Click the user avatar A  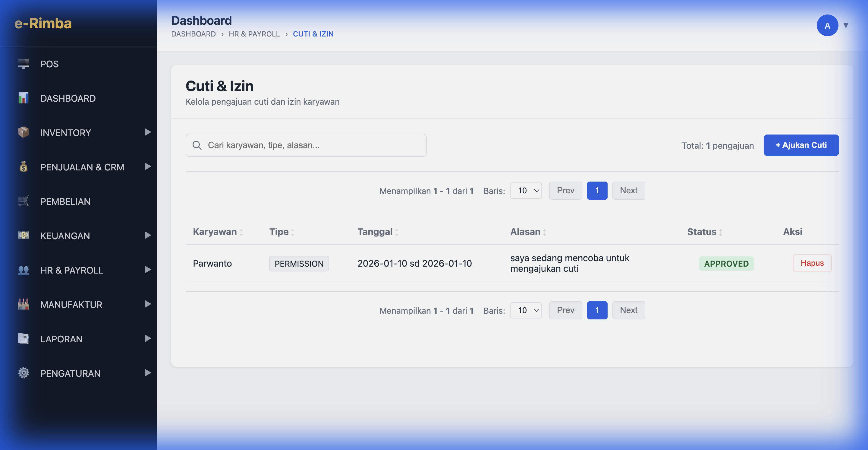click(x=827, y=25)
